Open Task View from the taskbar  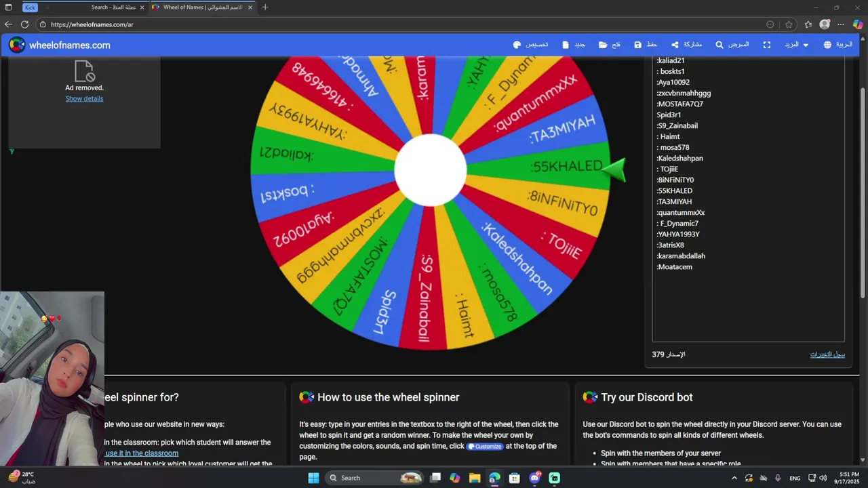(x=435, y=478)
